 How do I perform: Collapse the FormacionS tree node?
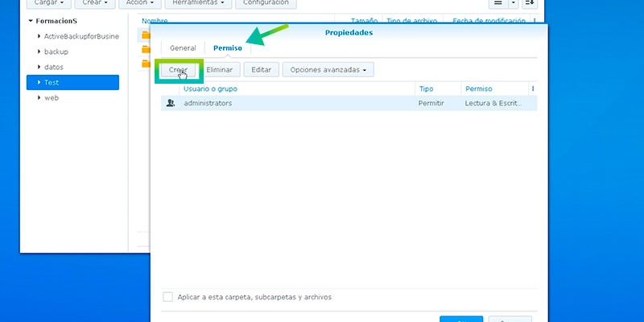(x=31, y=21)
